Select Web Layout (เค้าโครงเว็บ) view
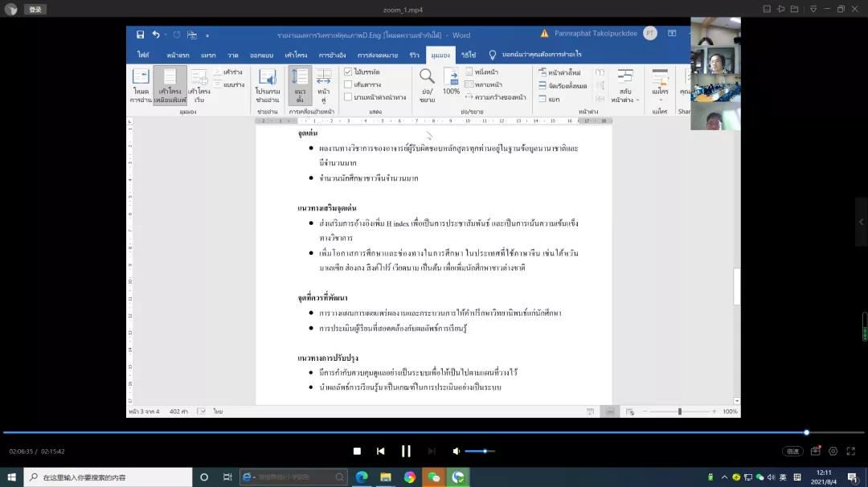The height and width of the screenshot is (487, 868). pos(199,86)
